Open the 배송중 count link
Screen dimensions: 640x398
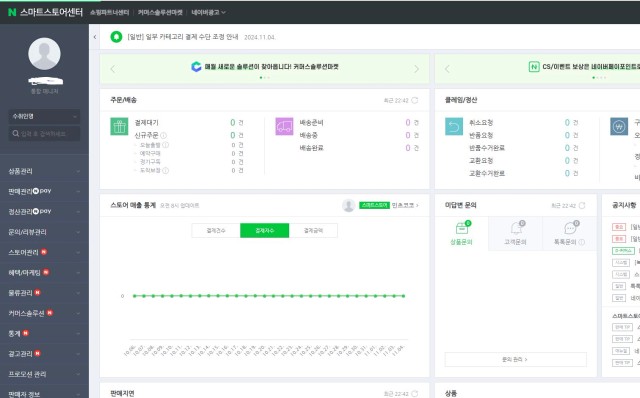(x=408, y=135)
